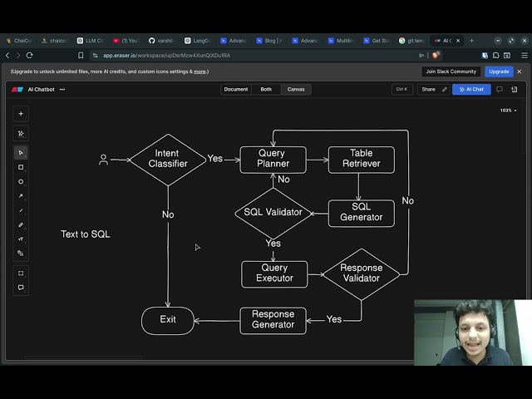Viewport: 532px width, 399px height.
Task: Click the browser forward arrow
Action: [x=18, y=56]
